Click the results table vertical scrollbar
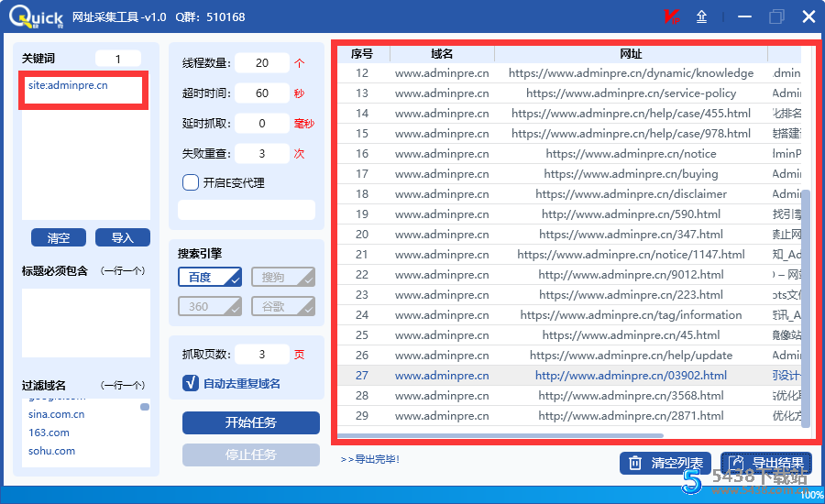Viewport: 825px width, 504px height. click(805, 308)
